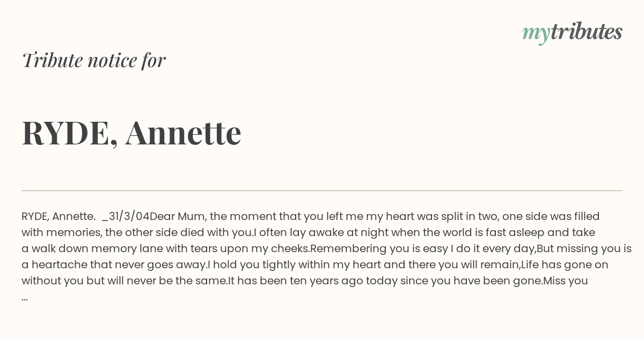Click the line starting "with memories, the other side"
The height and width of the screenshot is (338, 644).
click(x=308, y=232)
